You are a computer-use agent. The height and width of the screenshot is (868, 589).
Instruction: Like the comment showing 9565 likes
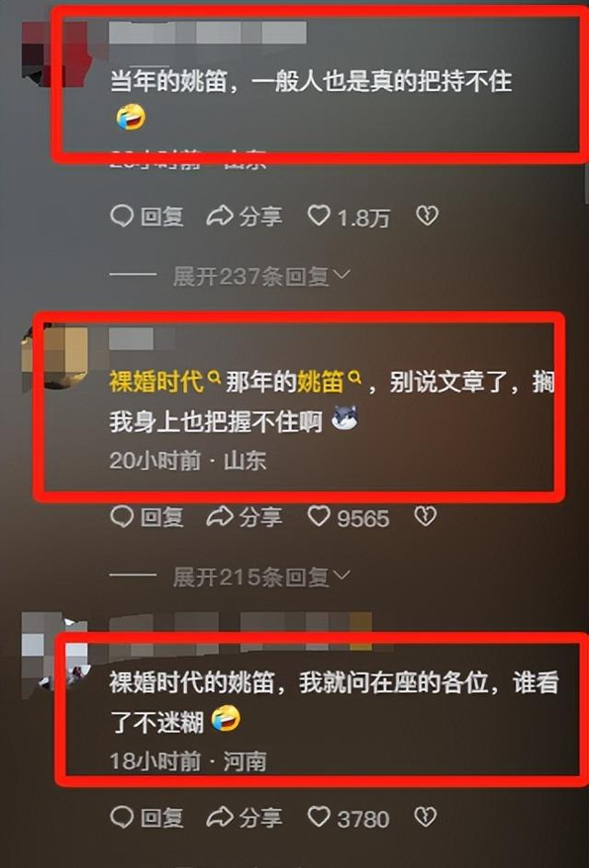click(x=349, y=517)
